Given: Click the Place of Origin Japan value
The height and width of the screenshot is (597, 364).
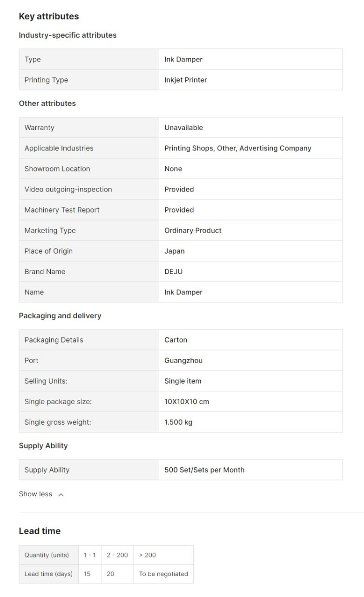Looking at the screenshot, I should 175,251.
